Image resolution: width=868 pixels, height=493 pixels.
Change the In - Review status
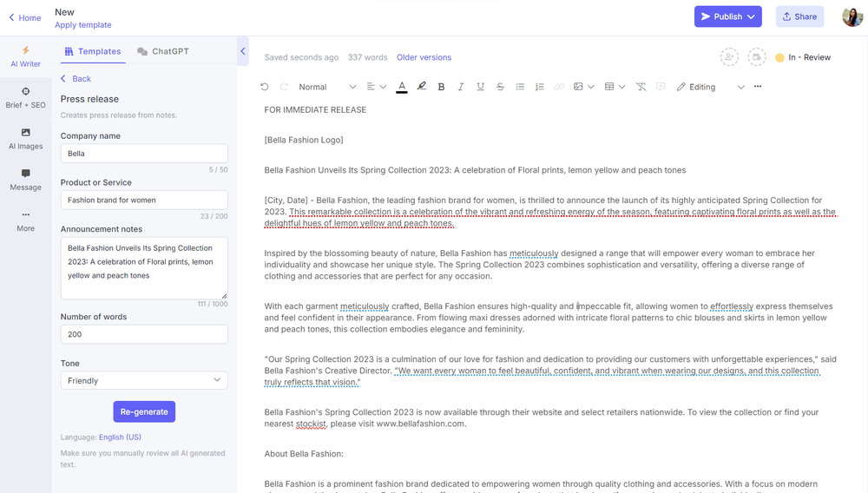click(x=803, y=57)
